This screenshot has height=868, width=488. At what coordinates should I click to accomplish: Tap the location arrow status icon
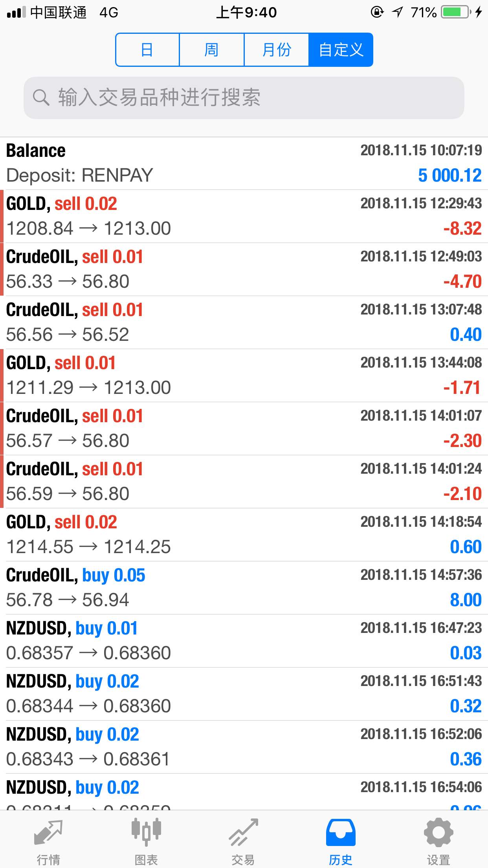pyautogui.click(x=398, y=12)
